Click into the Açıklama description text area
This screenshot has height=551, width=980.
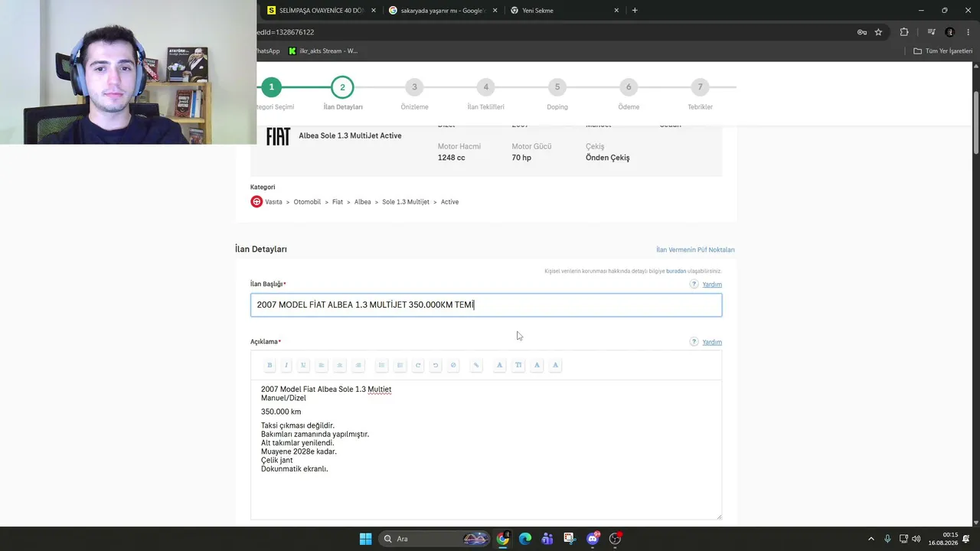[x=486, y=450]
